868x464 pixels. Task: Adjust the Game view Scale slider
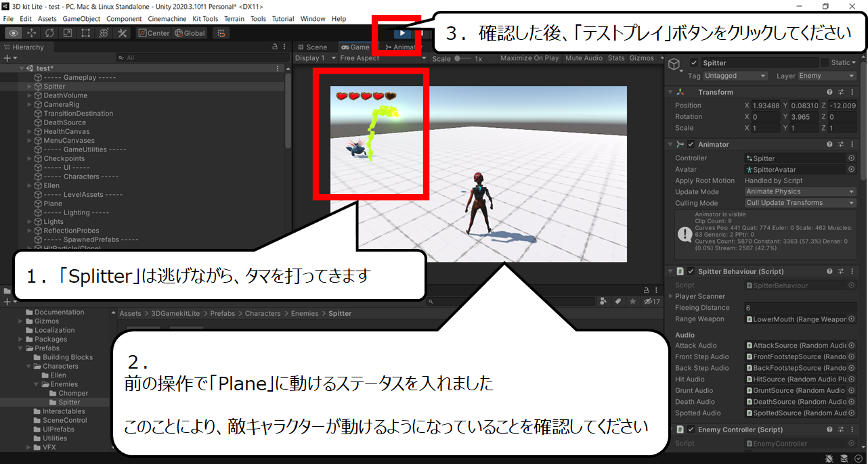pos(462,58)
